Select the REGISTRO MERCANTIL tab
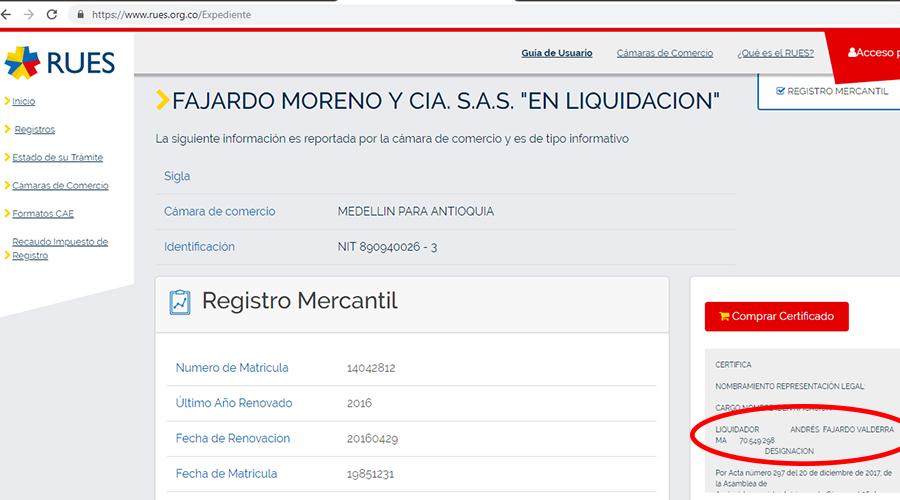Image resolution: width=900 pixels, height=500 pixels. pos(831,91)
